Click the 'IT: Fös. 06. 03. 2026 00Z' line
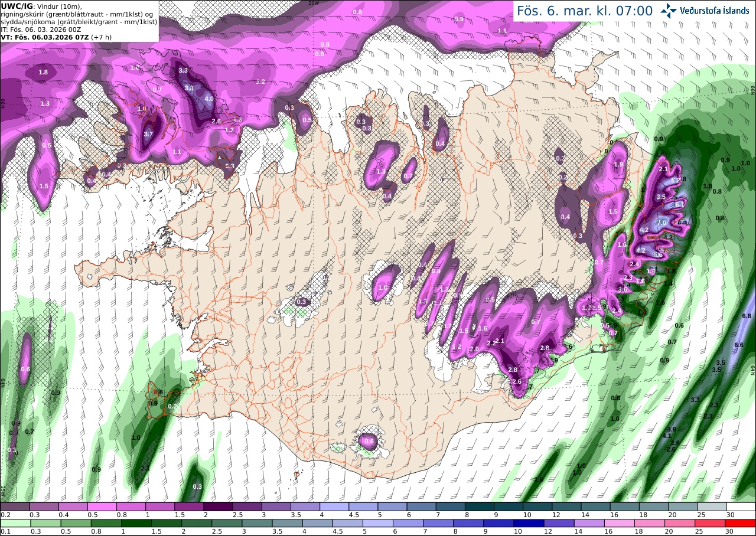 click(x=41, y=29)
